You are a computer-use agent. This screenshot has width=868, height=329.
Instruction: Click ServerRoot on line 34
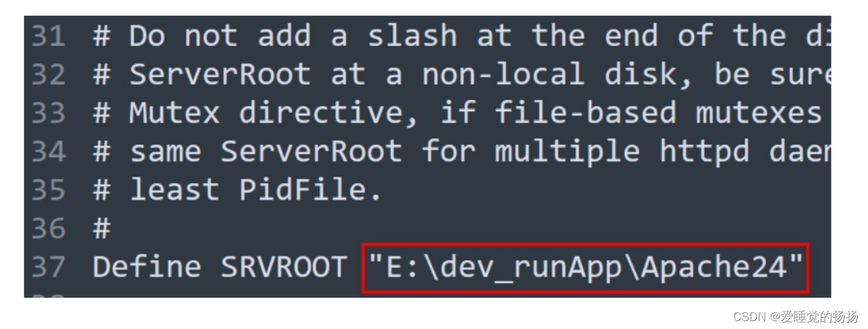(311, 152)
